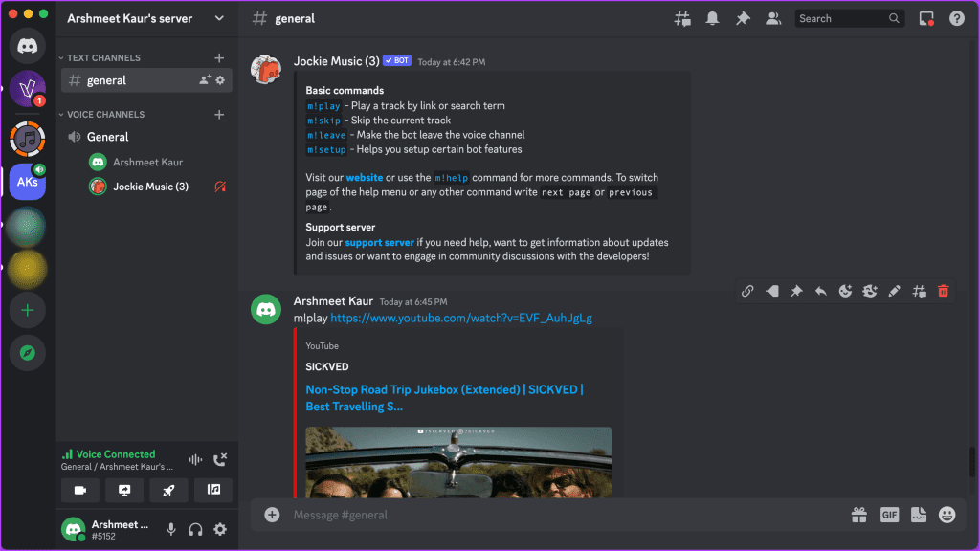Viewport: 980px width, 551px height.
Task: Copy message link icon
Action: coord(747,291)
